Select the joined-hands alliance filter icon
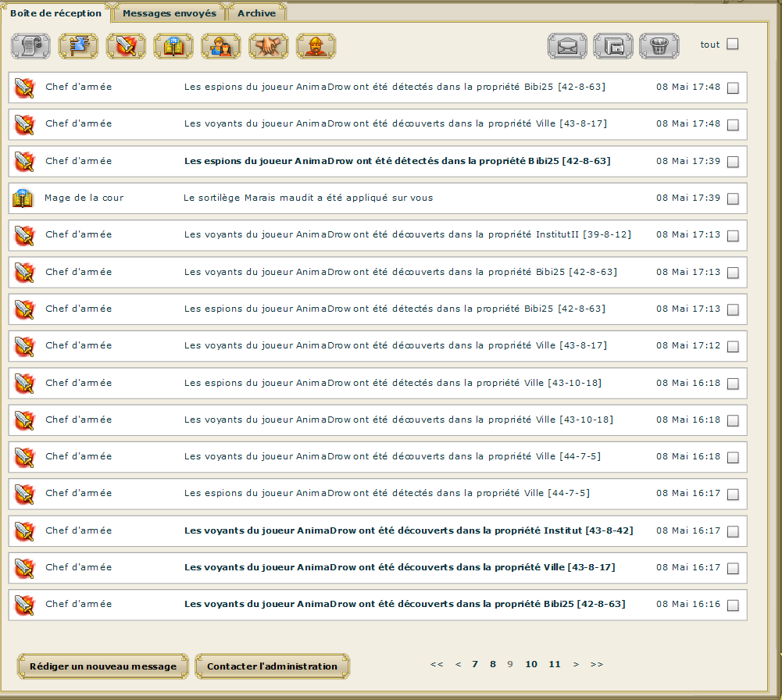782x700 pixels. 269,46
